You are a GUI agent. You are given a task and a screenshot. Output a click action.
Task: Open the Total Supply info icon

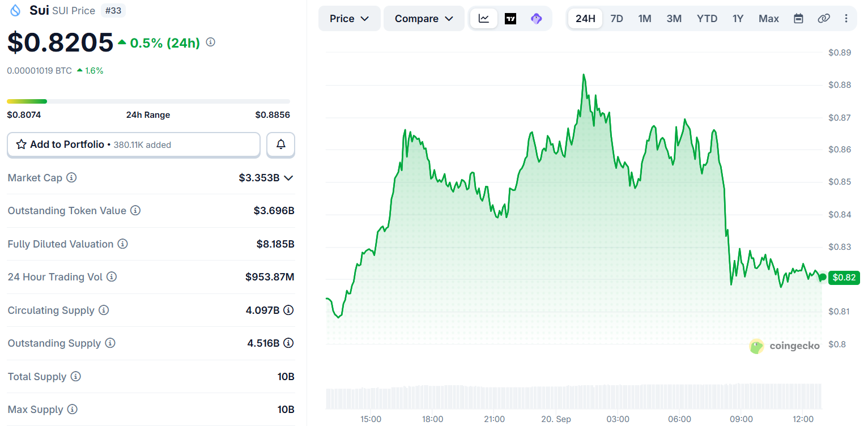click(75, 376)
